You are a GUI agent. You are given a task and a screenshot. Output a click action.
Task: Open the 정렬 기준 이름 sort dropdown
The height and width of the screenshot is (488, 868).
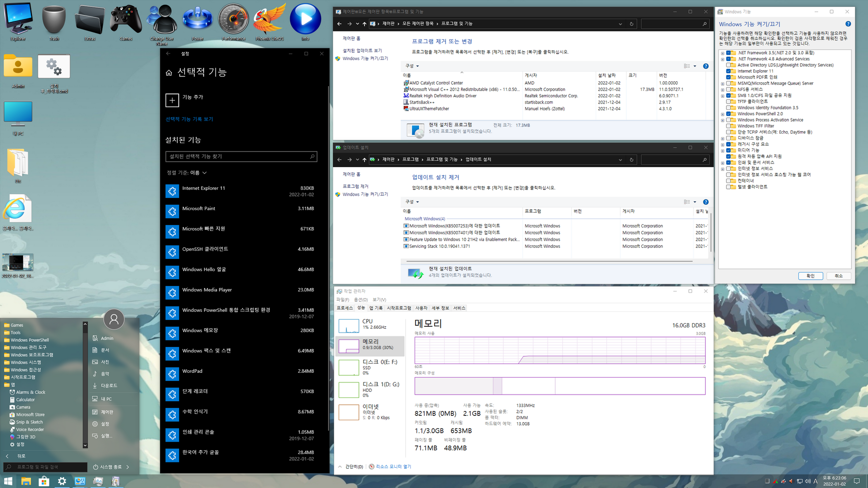coord(198,173)
